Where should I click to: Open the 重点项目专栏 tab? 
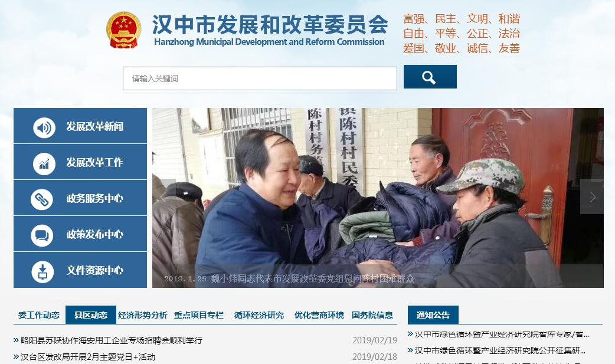tap(199, 315)
